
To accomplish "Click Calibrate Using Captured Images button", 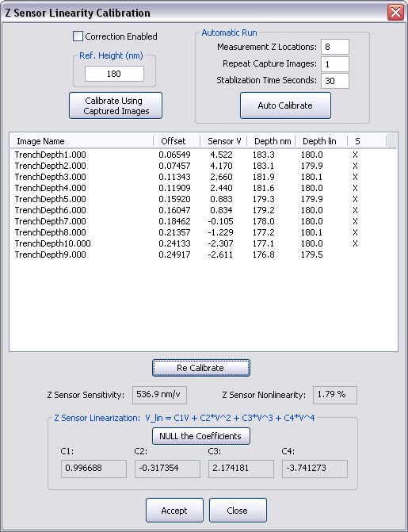I will 116,105.
